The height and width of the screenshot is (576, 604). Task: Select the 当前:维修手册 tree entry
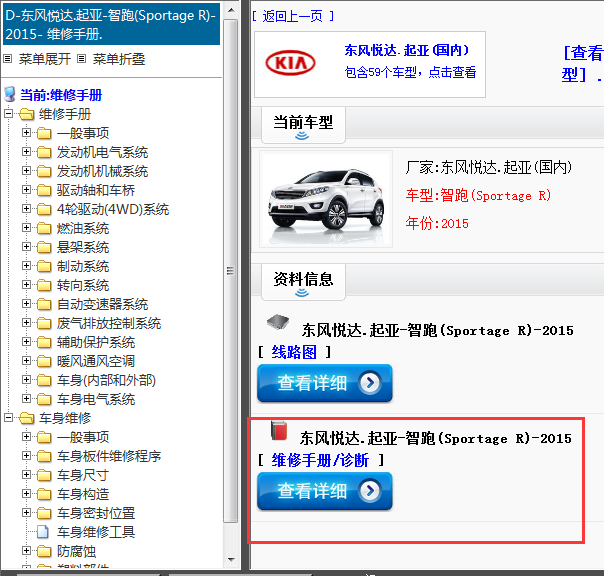point(61,95)
